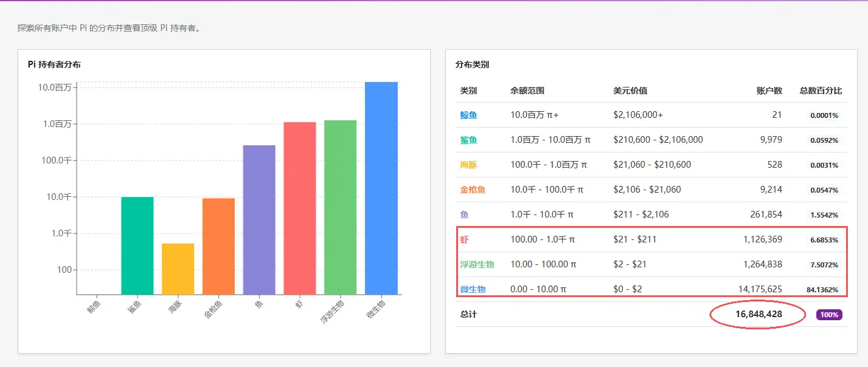The image size is (868, 367).
Task: Click the $2,106,000+ value cell
Action: point(639,115)
